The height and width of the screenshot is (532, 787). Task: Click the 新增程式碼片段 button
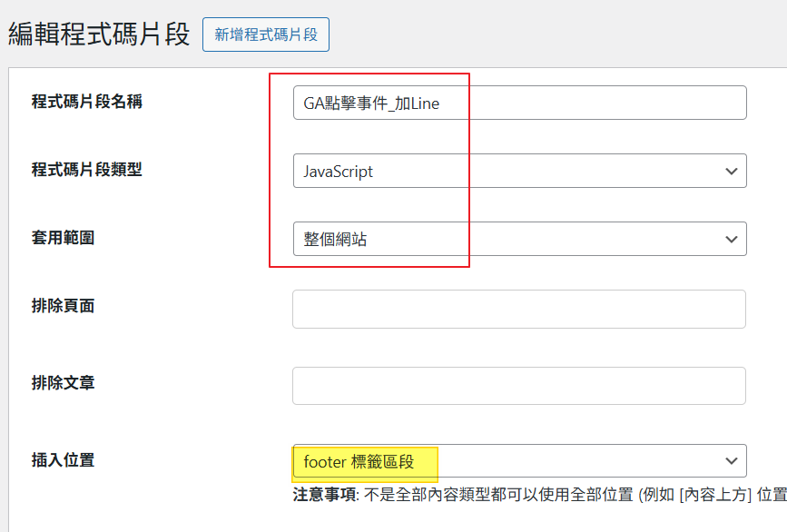pos(265,34)
